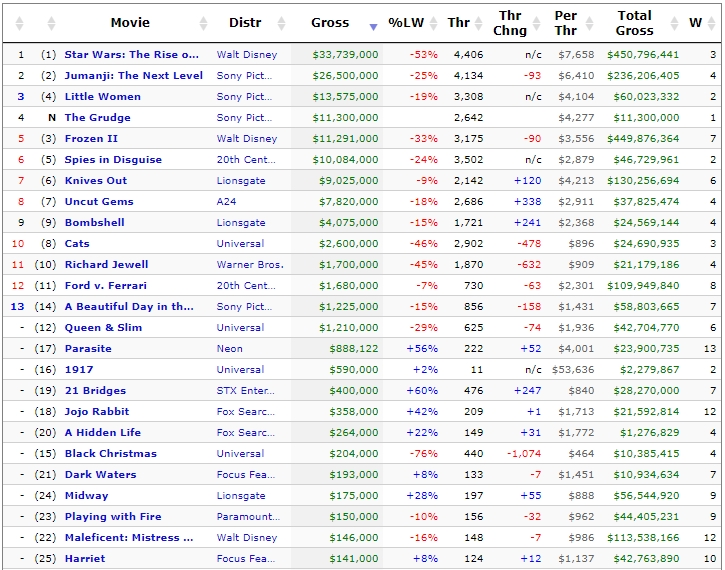Click 20th Cent... in Ford v. Ferrari row
Image resolution: width=725 pixels, height=570 pixels.
tap(246, 286)
